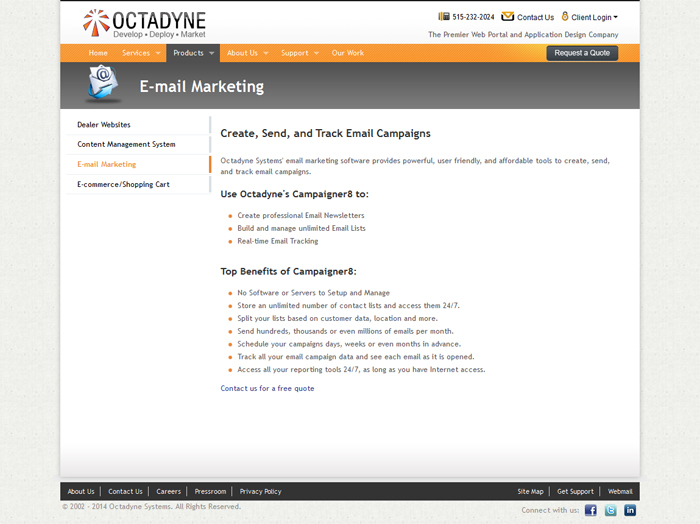Expand the Services menu arrow

pyautogui.click(x=158, y=53)
